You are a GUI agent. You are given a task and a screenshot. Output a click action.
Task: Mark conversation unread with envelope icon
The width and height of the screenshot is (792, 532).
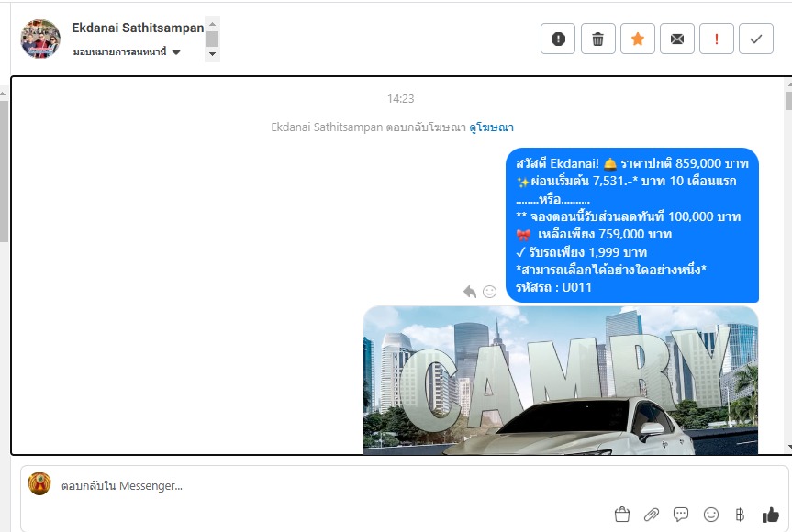coord(677,39)
